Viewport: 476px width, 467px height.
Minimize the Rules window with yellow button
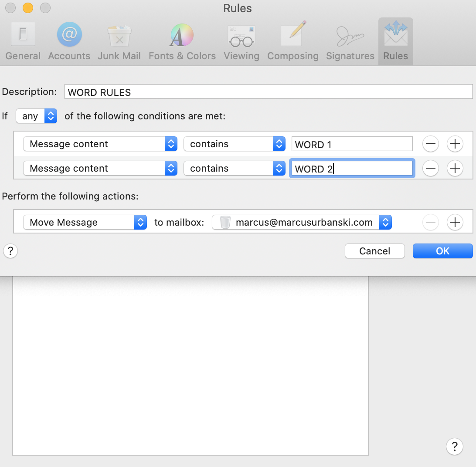(28, 7)
